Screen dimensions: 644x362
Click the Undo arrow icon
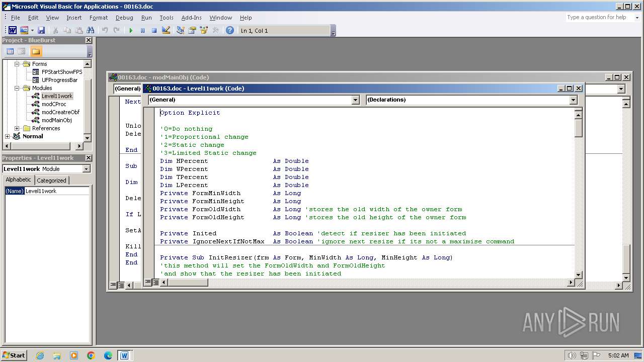pyautogui.click(x=105, y=31)
